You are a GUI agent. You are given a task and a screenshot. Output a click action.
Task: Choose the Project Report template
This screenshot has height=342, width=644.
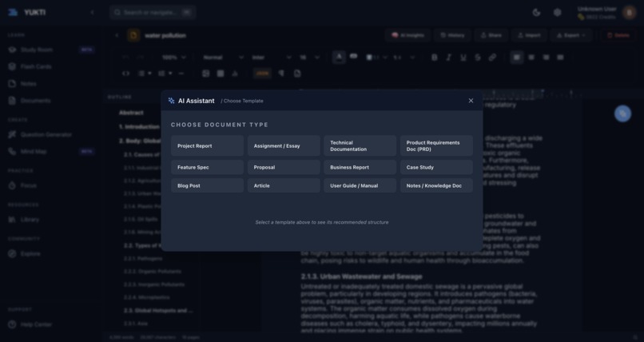click(208, 145)
